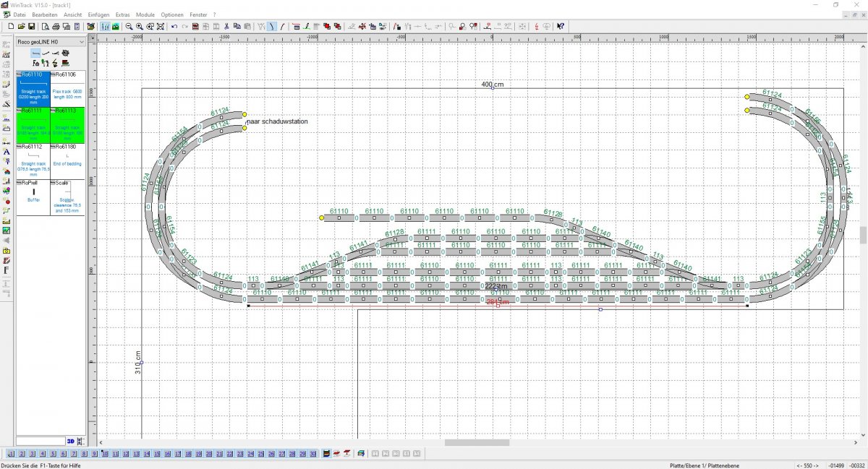Select the Ro61180 End of bedding tile
This screenshot has height=469, width=868.
(x=68, y=161)
